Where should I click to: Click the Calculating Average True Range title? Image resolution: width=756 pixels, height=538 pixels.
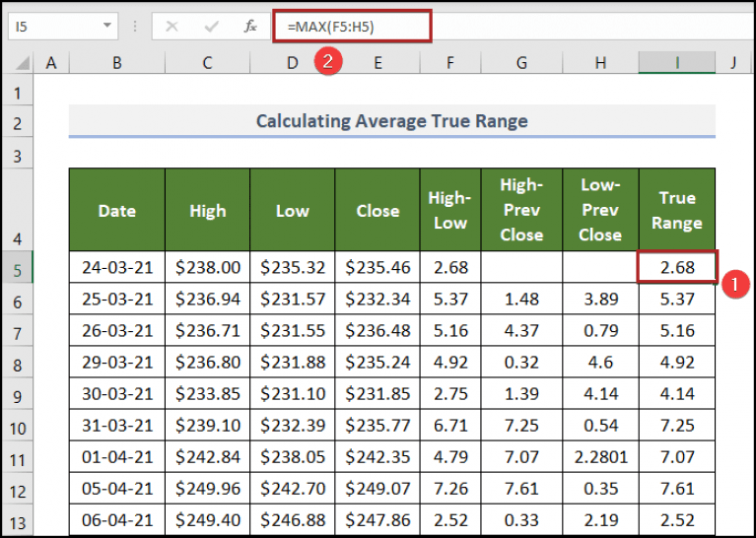coord(392,121)
